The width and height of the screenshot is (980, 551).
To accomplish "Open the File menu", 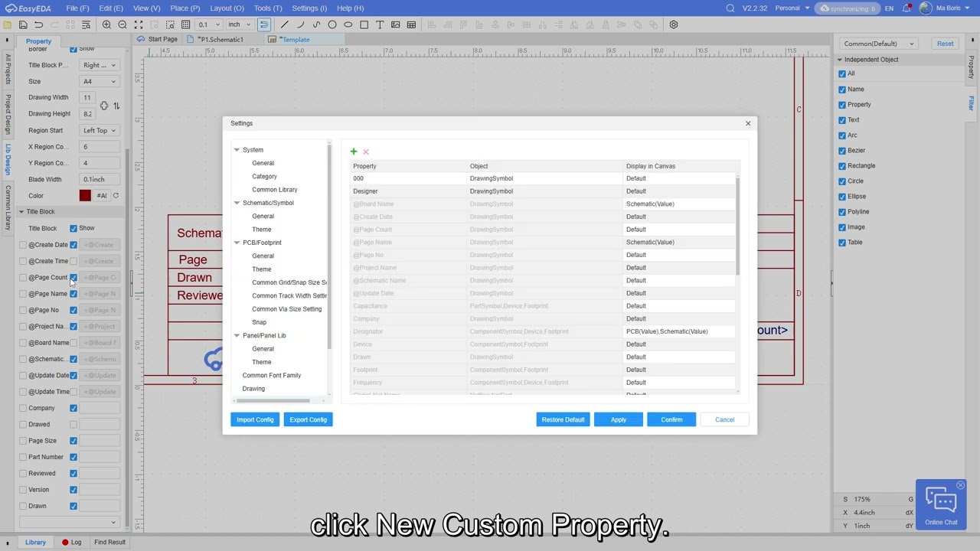I will 77,8.
